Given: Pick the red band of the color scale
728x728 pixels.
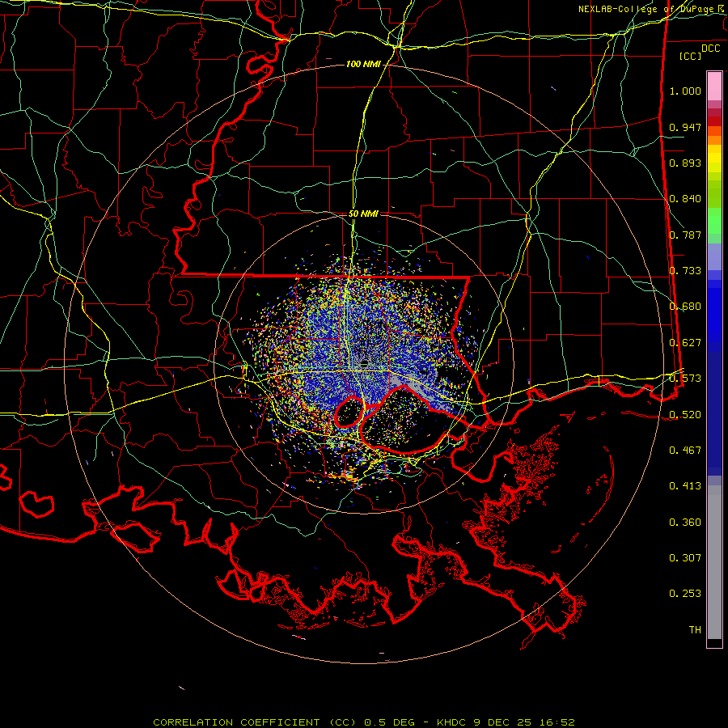Looking at the screenshot, I should (x=714, y=121).
